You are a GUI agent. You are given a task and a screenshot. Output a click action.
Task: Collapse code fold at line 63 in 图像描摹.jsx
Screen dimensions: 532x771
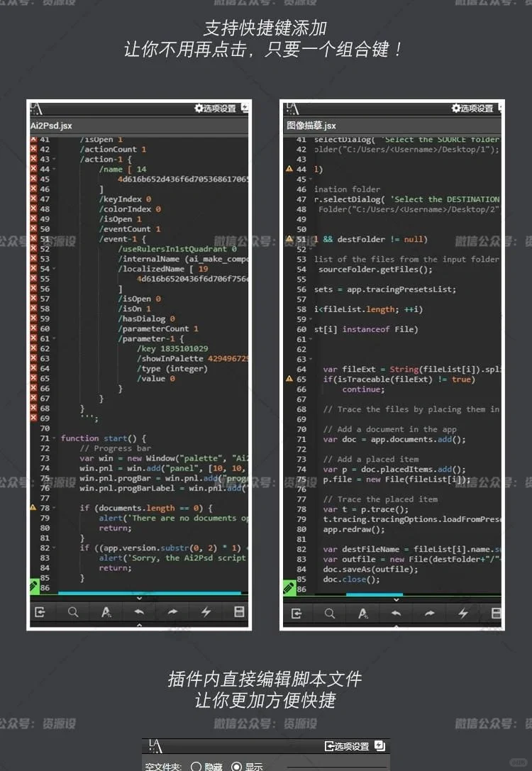pyautogui.click(x=310, y=359)
